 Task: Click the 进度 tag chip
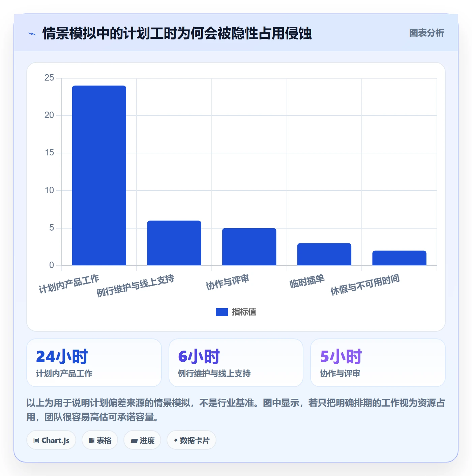coord(142,440)
